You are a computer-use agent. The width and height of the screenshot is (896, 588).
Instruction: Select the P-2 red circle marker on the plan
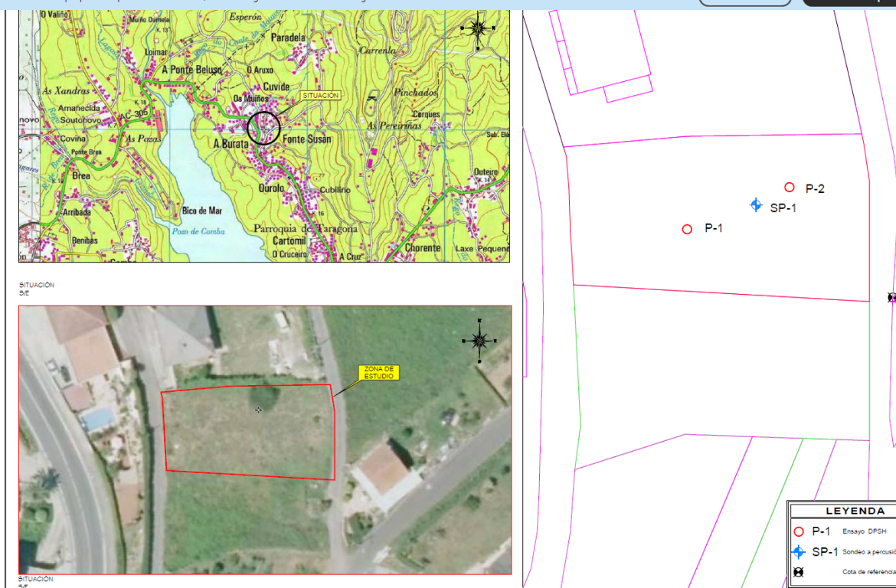(789, 188)
